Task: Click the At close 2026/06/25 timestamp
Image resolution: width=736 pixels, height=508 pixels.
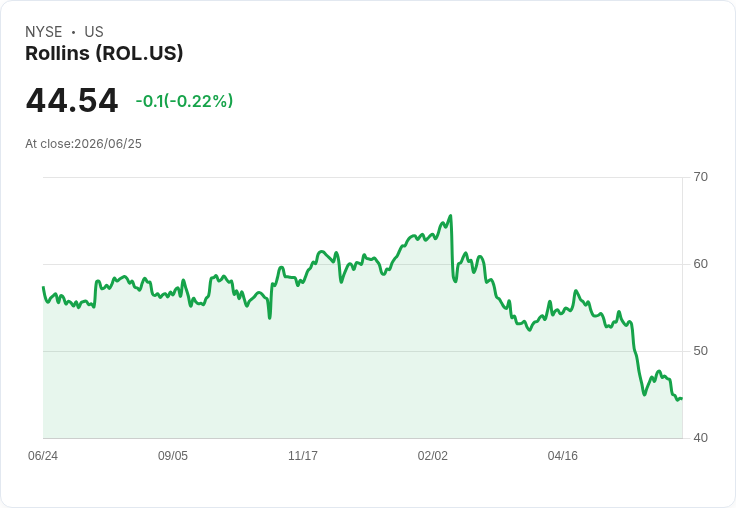Action: [84, 144]
